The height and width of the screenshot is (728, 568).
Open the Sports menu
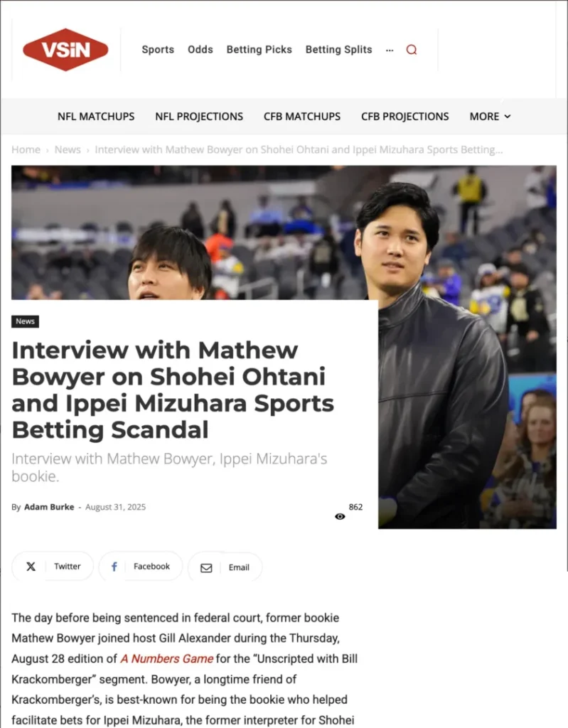[x=158, y=50]
